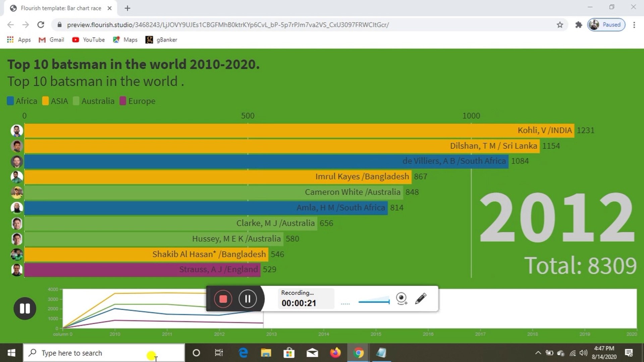The height and width of the screenshot is (362, 644).
Task: Show hidden system tray icons
Action: click(x=538, y=353)
